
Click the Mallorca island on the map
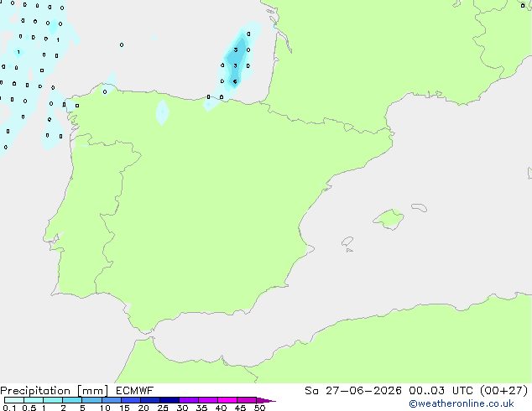(389, 219)
